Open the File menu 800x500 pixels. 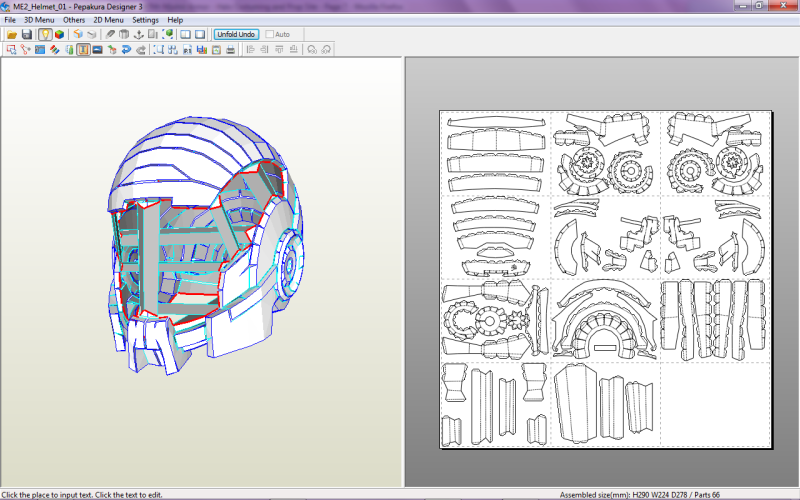(x=10, y=20)
